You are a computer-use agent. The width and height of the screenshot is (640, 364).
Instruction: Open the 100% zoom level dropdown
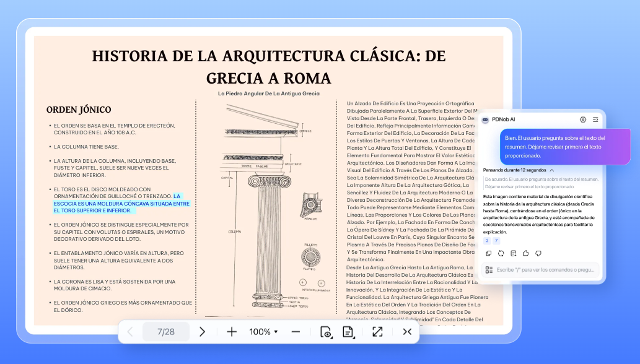click(262, 332)
